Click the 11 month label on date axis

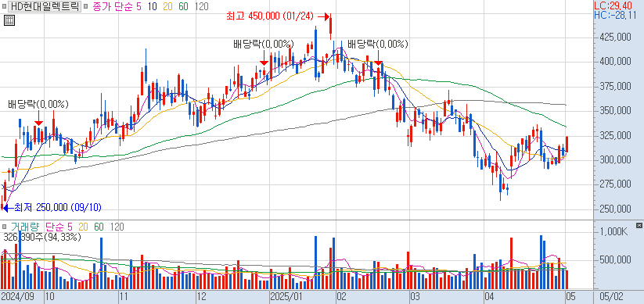coord(124,296)
